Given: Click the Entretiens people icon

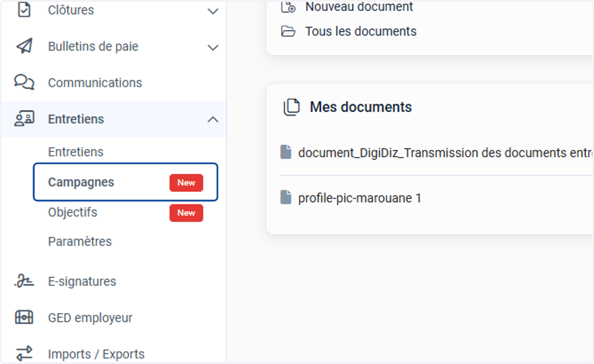Looking at the screenshot, I should [x=24, y=119].
